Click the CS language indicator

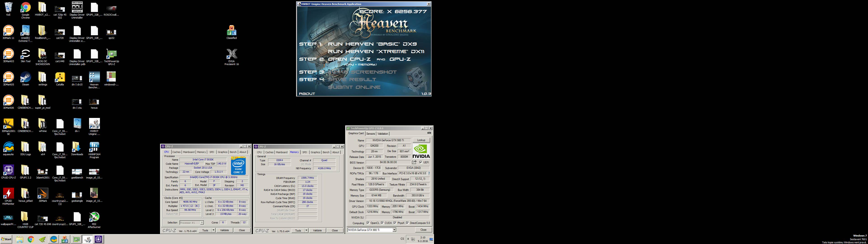point(402,239)
